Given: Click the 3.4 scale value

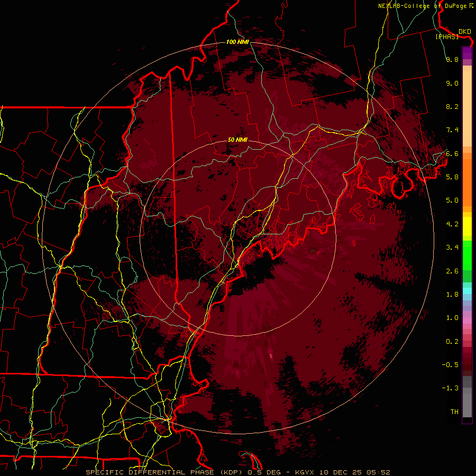Looking at the screenshot, I should tap(452, 248).
